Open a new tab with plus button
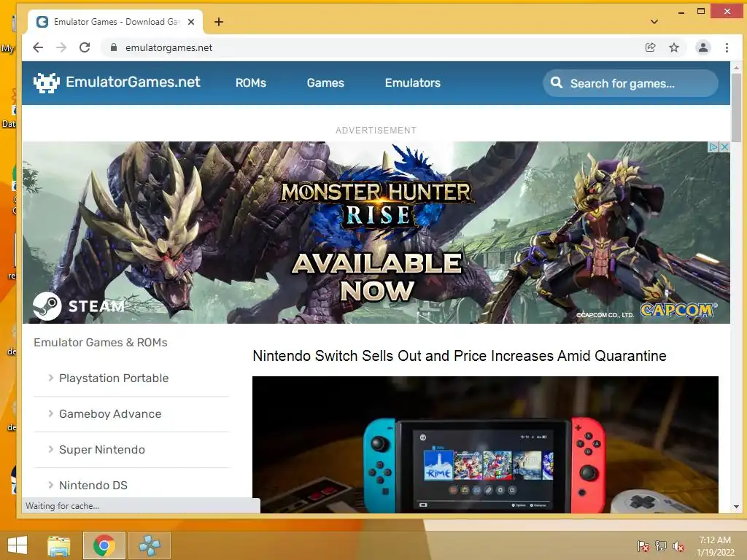 click(x=219, y=22)
